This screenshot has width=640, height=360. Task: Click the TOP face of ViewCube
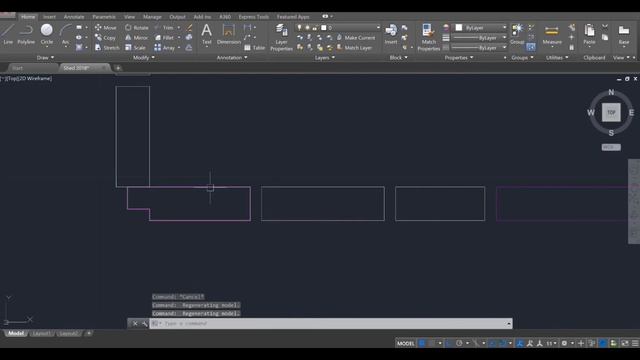click(x=611, y=112)
